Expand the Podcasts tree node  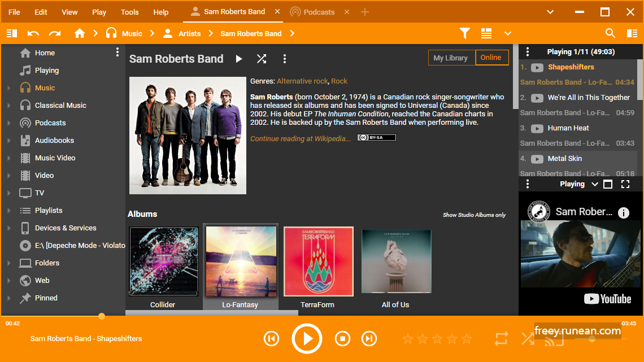(x=8, y=123)
